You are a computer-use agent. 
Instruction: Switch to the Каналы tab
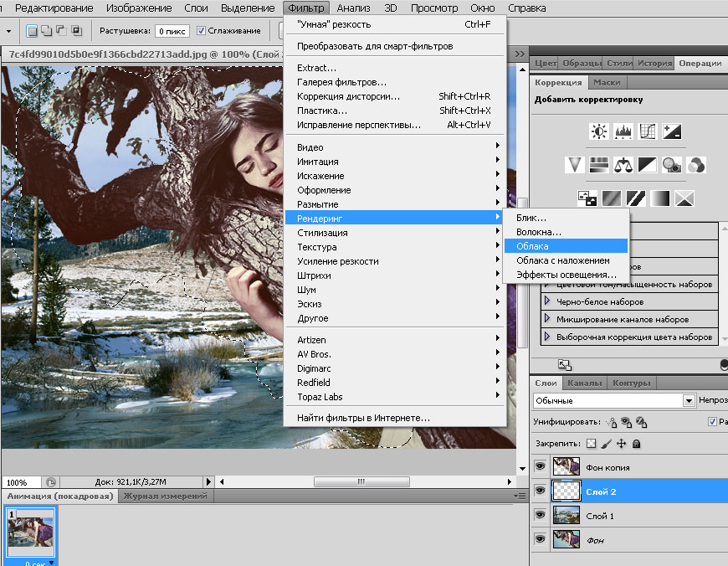click(584, 383)
